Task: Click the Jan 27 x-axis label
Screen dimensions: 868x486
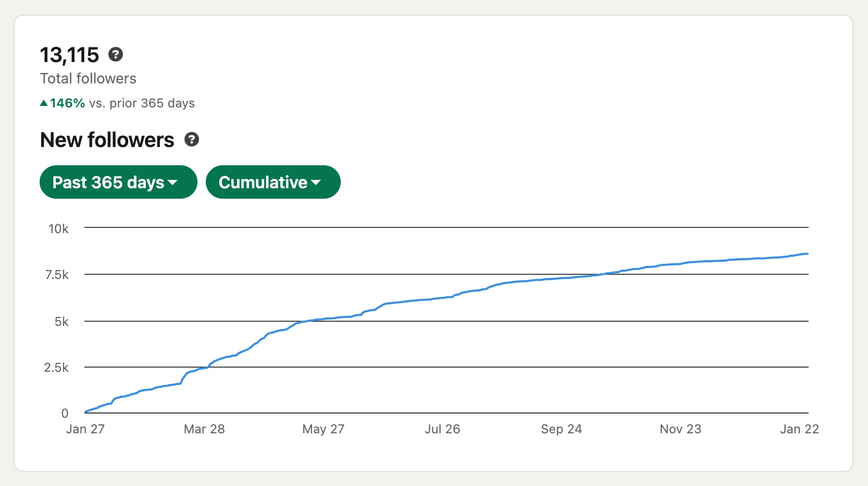Action: pyautogui.click(x=85, y=429)
